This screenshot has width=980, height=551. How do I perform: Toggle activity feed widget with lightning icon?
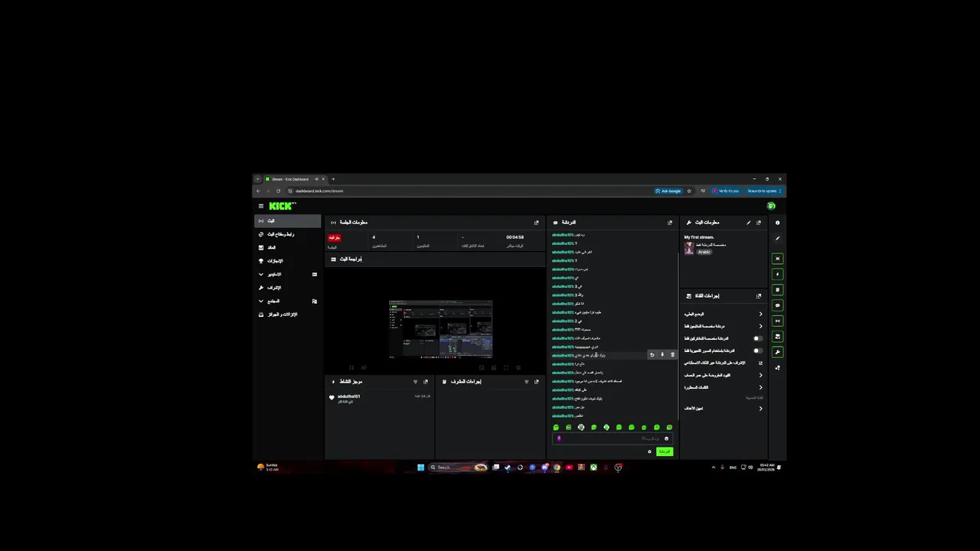(x=777, y=274)
